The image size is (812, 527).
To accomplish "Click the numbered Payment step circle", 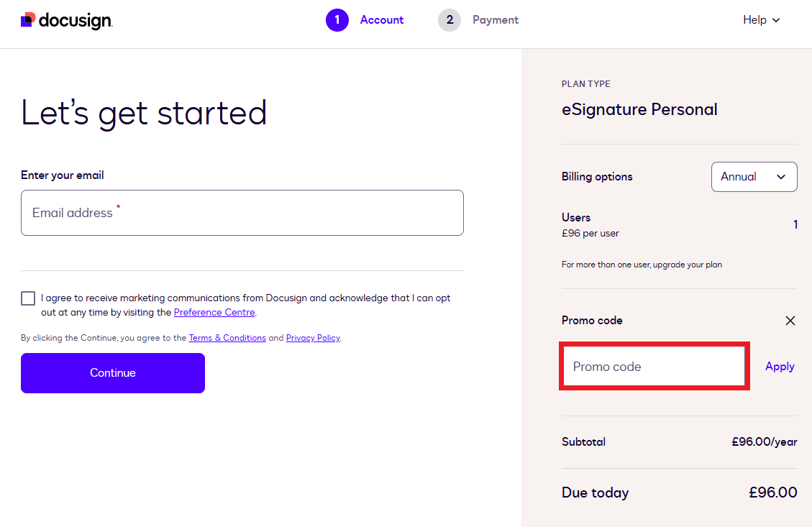I will point(450,20).
